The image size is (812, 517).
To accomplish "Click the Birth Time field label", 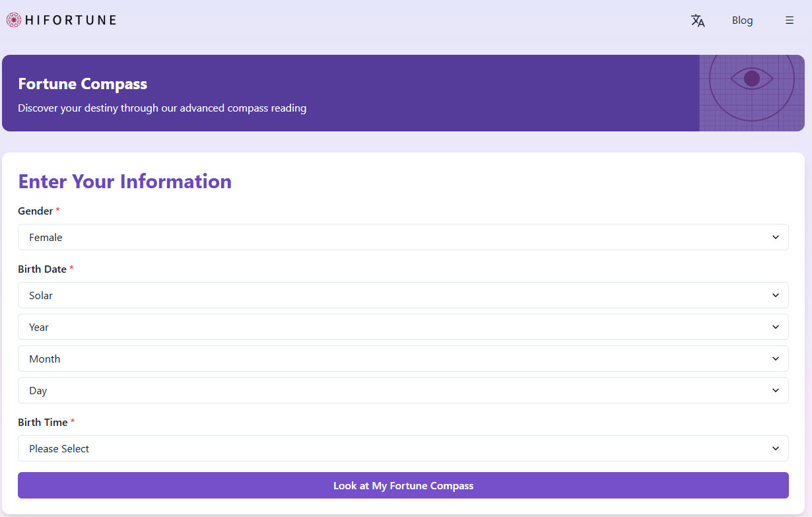I will click(x=43, y=422).
